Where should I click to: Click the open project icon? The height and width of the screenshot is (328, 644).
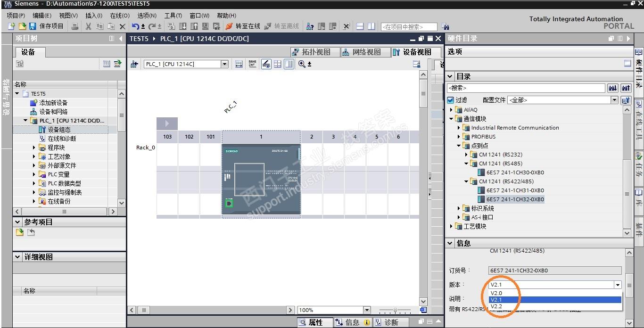[22, 26]
